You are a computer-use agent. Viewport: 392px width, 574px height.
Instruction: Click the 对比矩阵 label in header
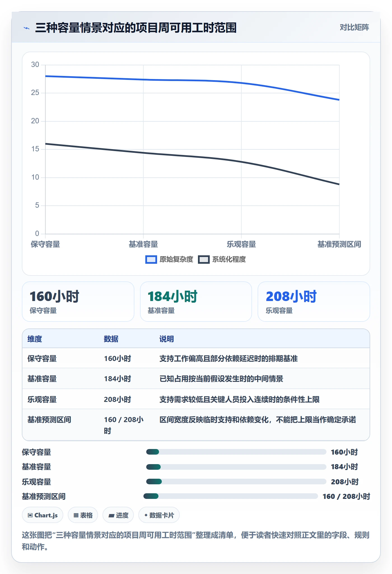tap(354, 27)
